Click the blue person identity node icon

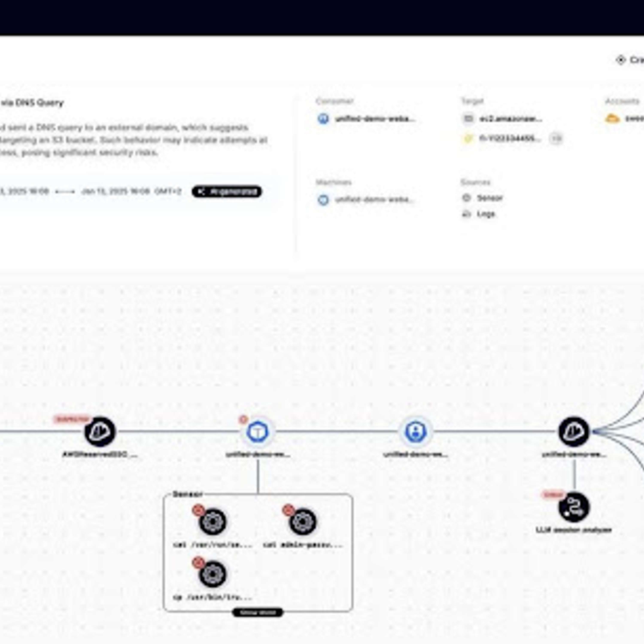416,432
